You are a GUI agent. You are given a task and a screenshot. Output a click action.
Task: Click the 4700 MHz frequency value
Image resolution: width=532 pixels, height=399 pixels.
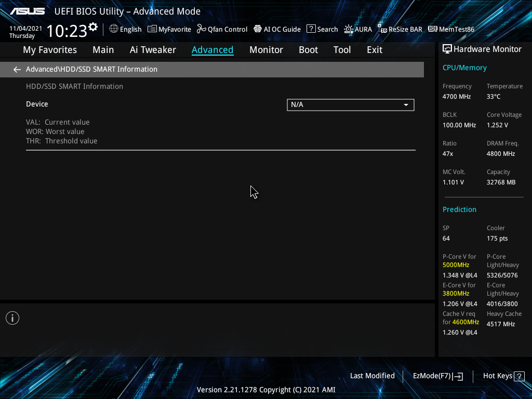[456, 97]
